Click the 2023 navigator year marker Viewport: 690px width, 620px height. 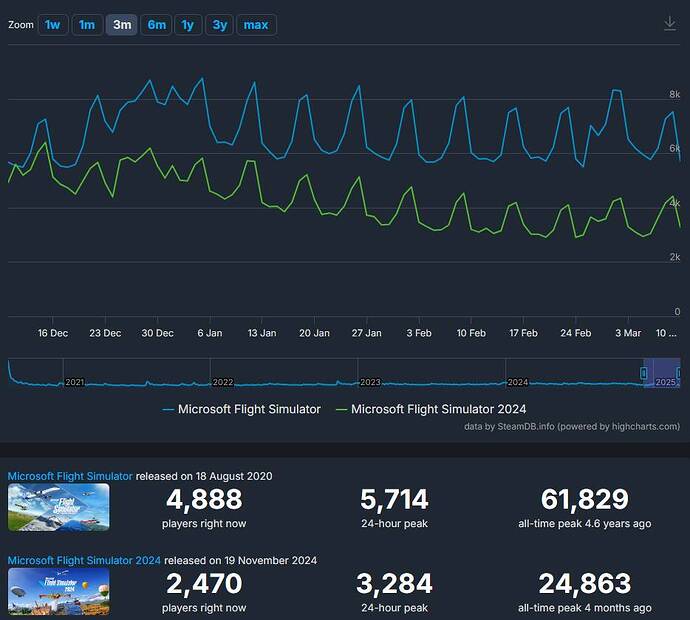point(370,382)
